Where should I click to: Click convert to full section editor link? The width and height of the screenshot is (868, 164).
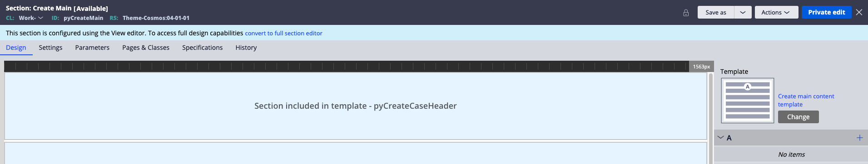tap(283, 33)
